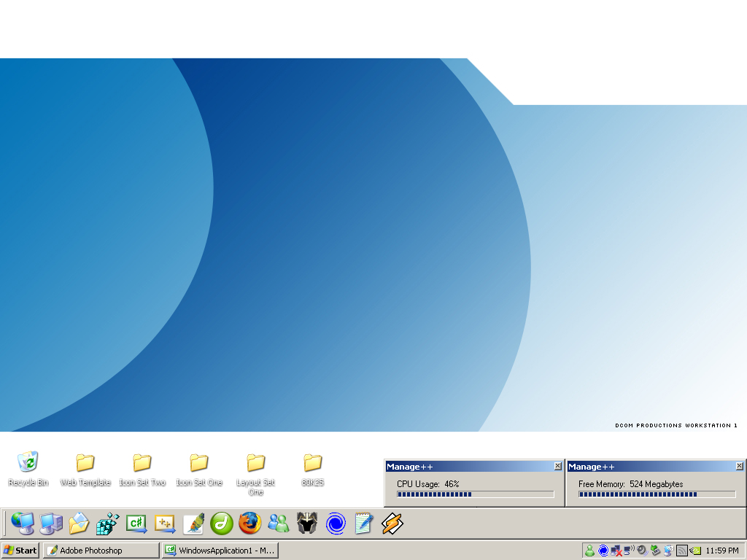Screen dimensions: 747x560
Task: Open the My Computer icon in the toolbar
Action: coord(50,523)
